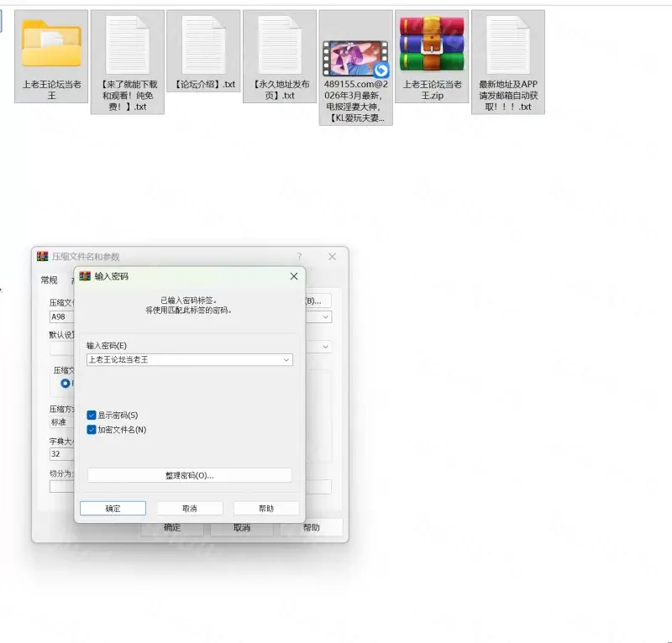This screenshot has width=672, height=643.
Task: Open the 默认设置 profile dropdown arrow
Action: tap(326, 347)
